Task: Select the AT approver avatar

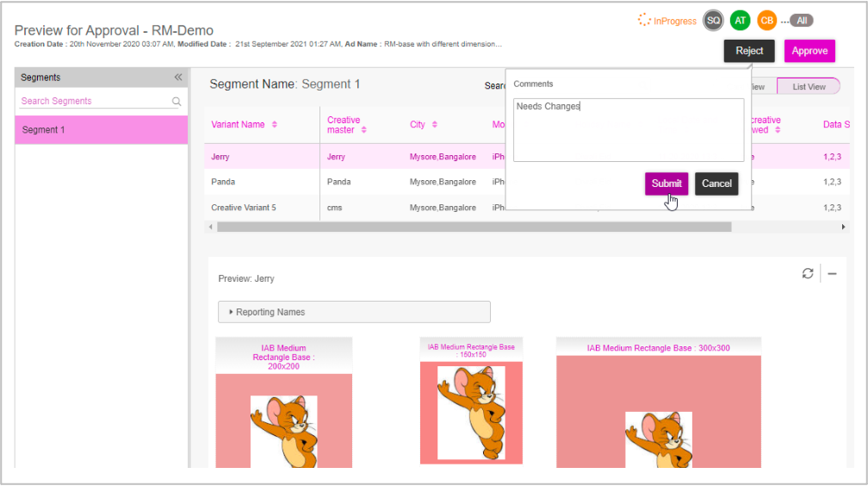Action: (x=741, y=21)
